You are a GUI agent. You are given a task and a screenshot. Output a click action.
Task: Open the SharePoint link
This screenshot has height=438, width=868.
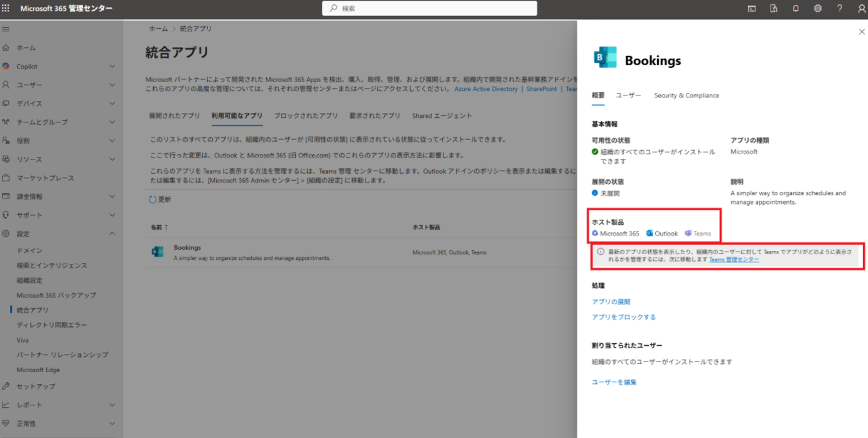(x=541, y=89)
